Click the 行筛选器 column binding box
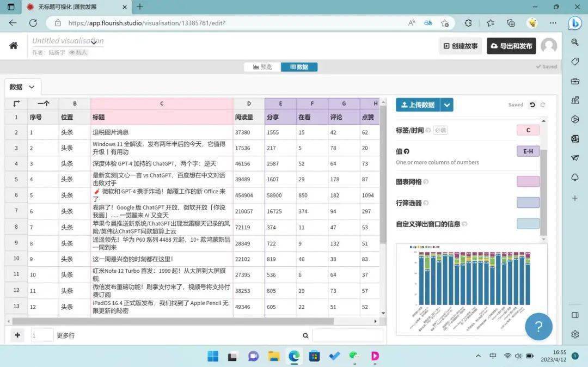This screenshot has width=588, height=367. [528, 203]
